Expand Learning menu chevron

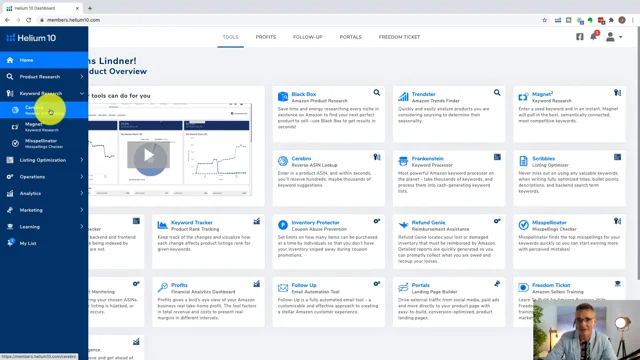click(82, 227)
